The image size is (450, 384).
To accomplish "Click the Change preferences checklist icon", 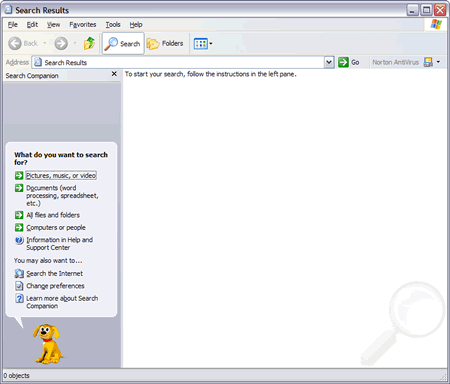I will coord(19,286).
